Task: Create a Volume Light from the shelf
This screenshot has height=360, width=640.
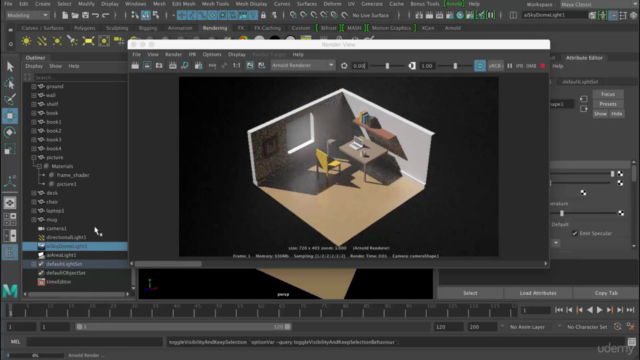Action: click(x=104, y=41)
